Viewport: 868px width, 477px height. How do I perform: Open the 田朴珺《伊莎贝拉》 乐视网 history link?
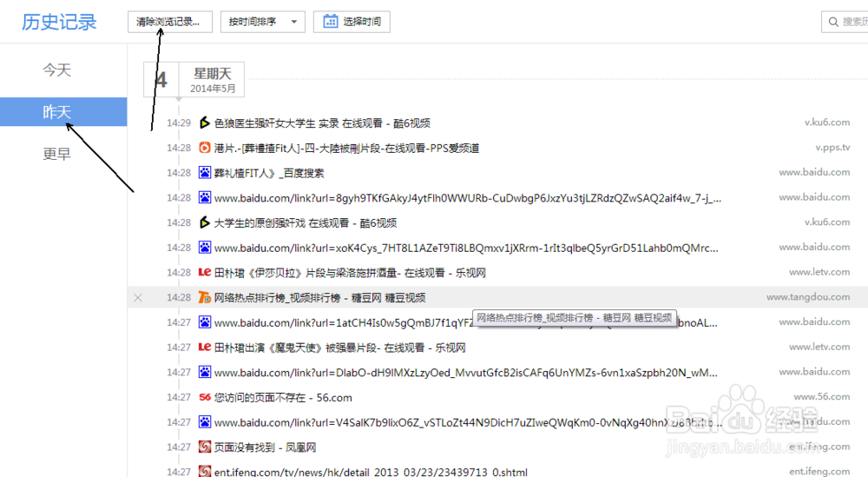pos(350,273)
